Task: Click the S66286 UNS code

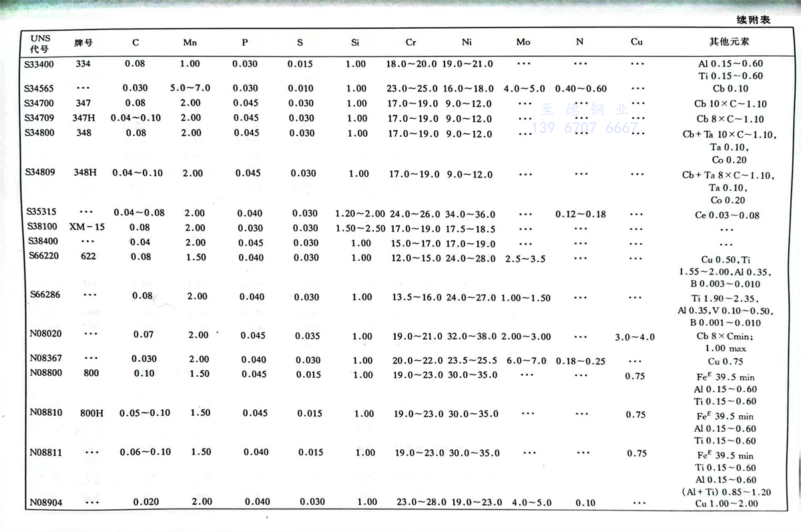Action: 46,295
